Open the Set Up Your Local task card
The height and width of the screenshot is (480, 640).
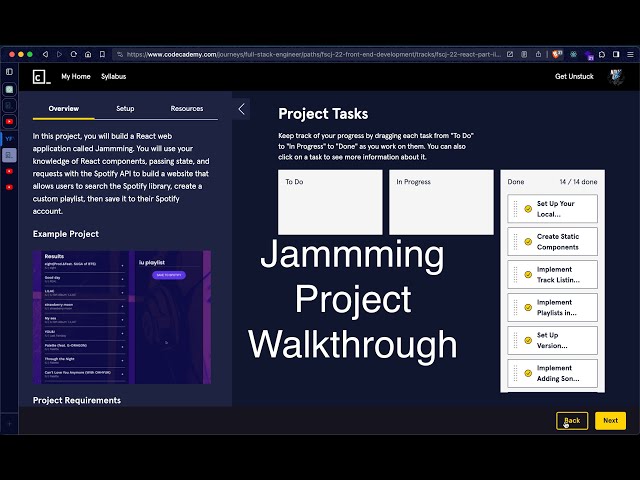tap(553, 209)
